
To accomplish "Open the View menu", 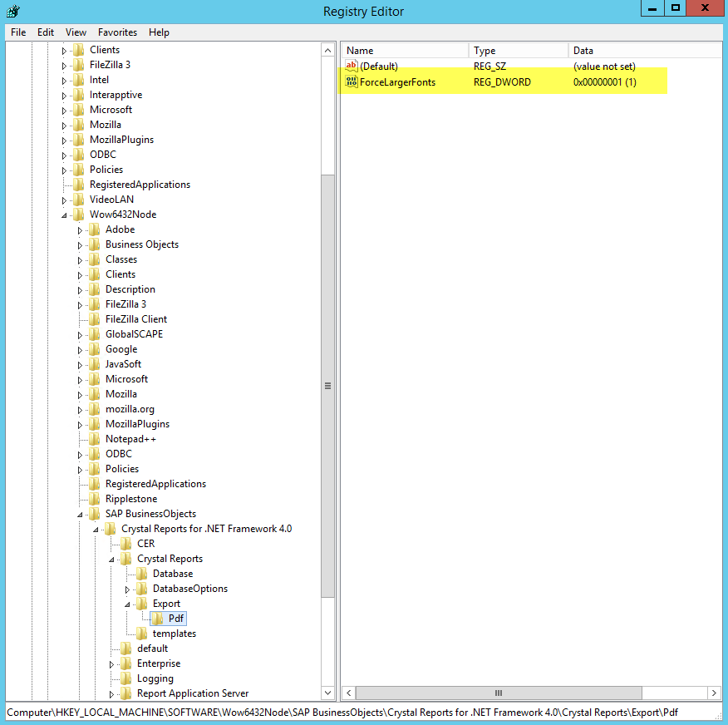I will (x=76, y=32).
